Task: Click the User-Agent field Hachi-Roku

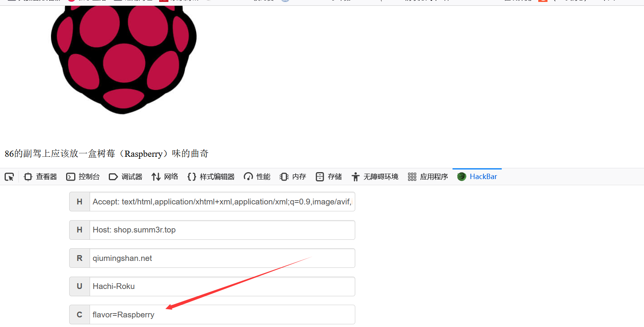Action: point(222,286)
